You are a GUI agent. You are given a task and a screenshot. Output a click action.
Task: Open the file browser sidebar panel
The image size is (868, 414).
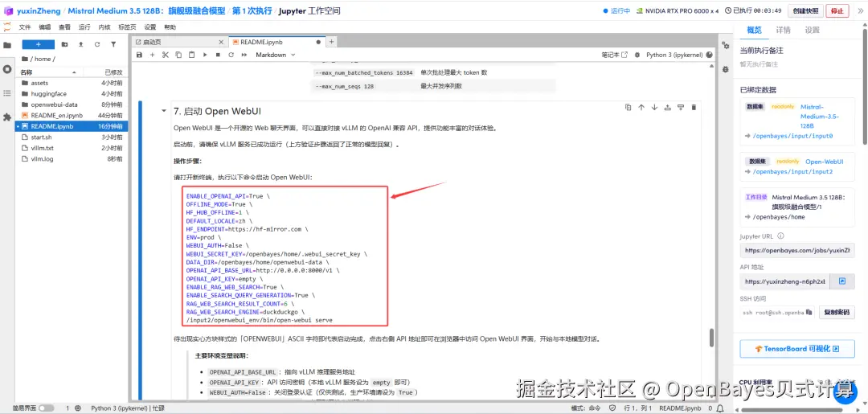click(7, 45)
